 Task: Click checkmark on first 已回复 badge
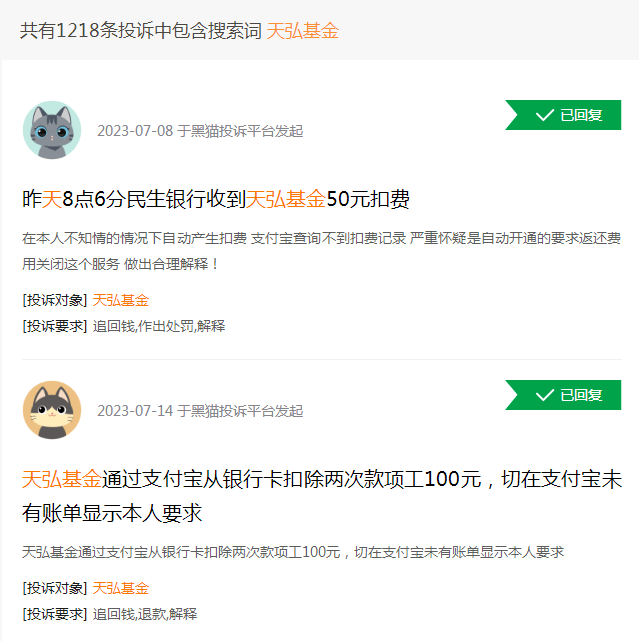pyautogui.click(x=545, y=115)
